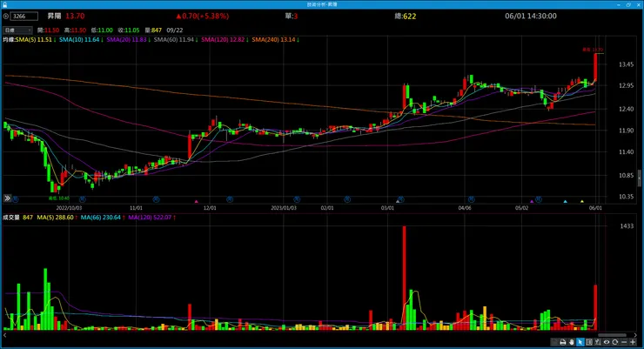Screen dimensions: 644x349
Task: Toggle the eye visibility icon in the toolbar
Action: click(x=607, y=342)
